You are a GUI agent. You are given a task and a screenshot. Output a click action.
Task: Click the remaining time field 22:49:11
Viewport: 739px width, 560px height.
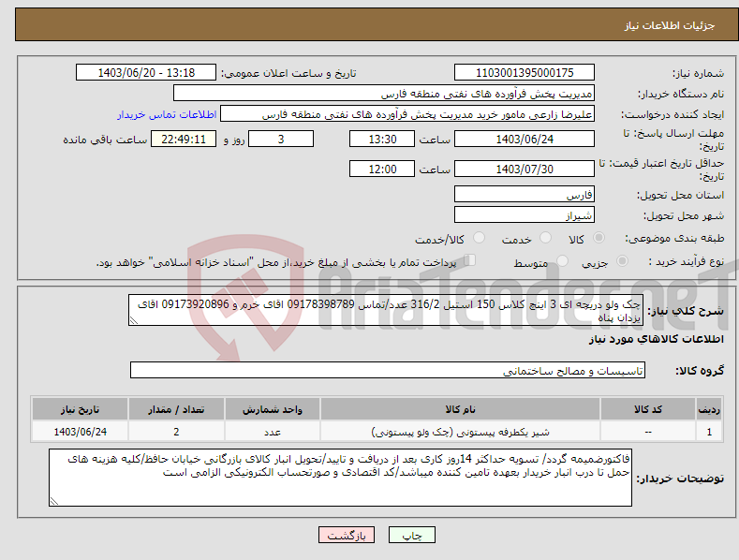click(x=184, y=139)
